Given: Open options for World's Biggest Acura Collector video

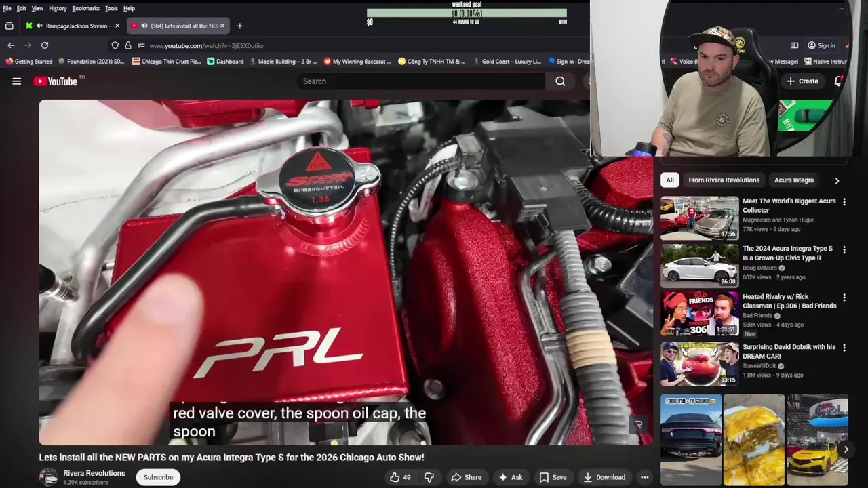Looking at the screenshot, I should pyautogui.click(x=844, y=202).
